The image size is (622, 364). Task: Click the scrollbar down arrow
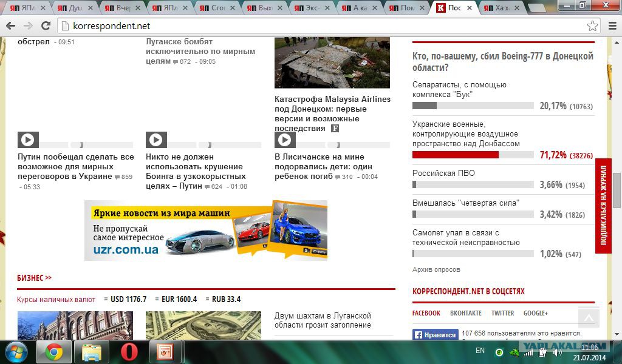click(x=617, y=334)
